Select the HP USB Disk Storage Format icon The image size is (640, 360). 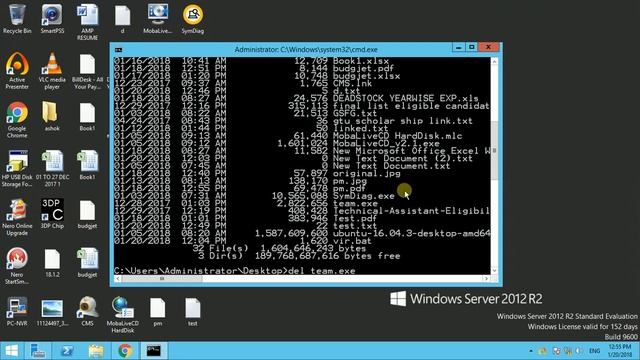coord(17,169)
